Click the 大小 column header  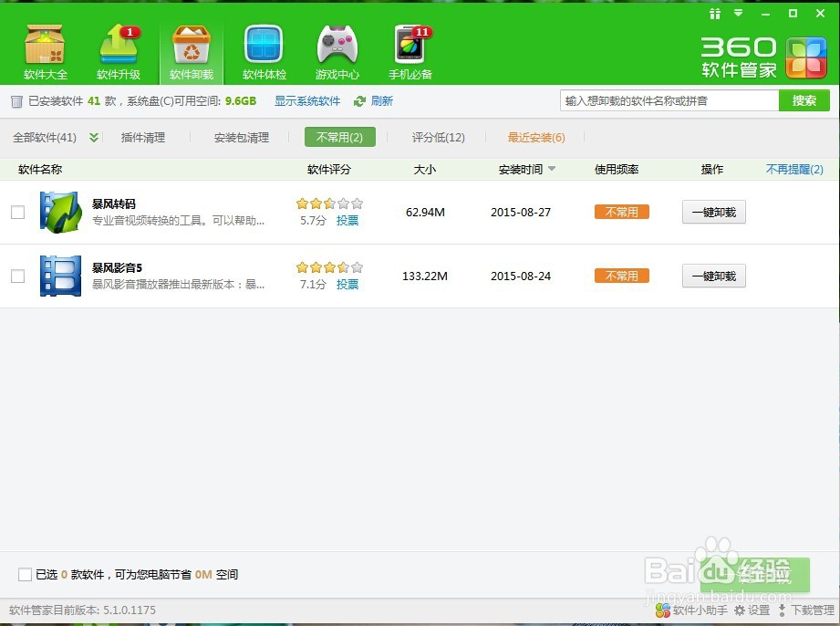pyautogui.click(x=425, y=170)
